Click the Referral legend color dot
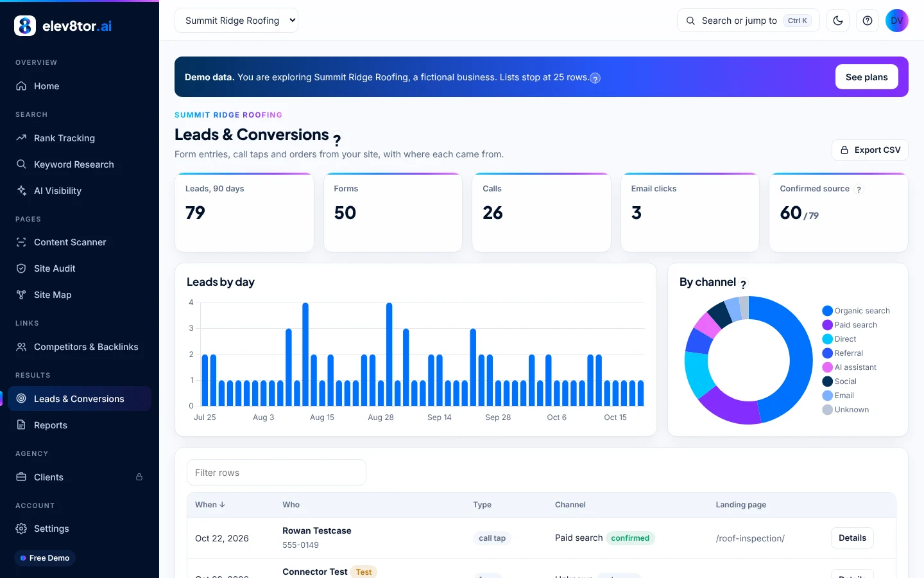The width and height of the screenshot is (924, 578). (828, 353)
